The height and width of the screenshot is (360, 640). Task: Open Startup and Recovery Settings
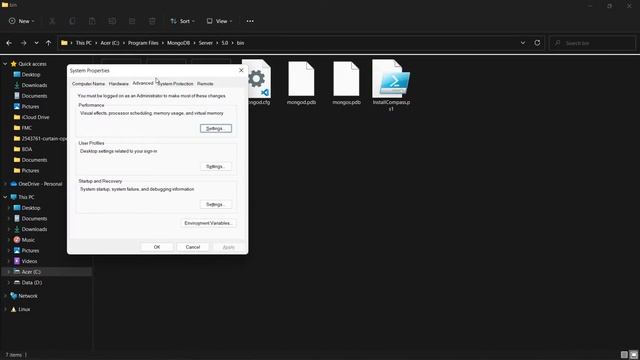(x=216, y=204)
